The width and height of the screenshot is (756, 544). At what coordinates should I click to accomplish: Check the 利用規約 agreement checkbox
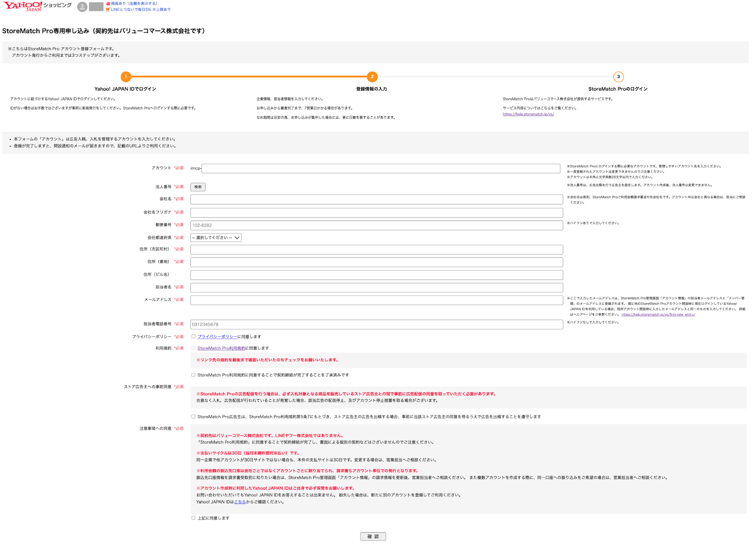click(x=193, y=348)
